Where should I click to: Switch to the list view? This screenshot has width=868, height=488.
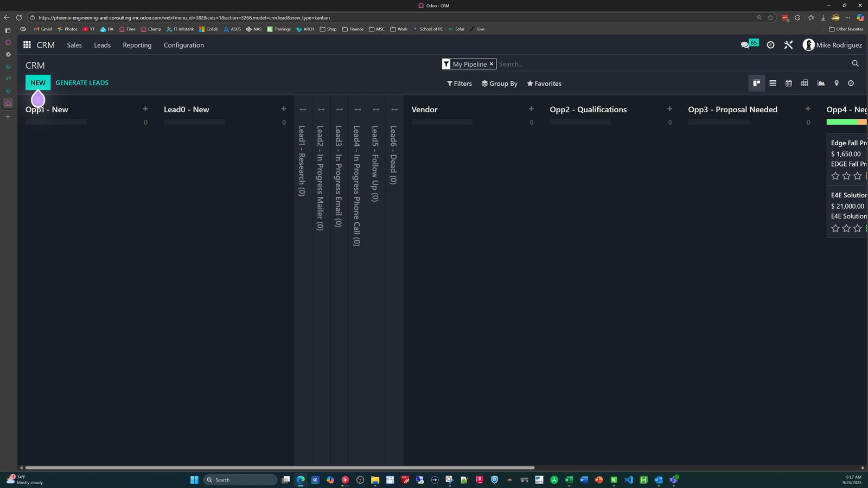[x=773, y=83]
